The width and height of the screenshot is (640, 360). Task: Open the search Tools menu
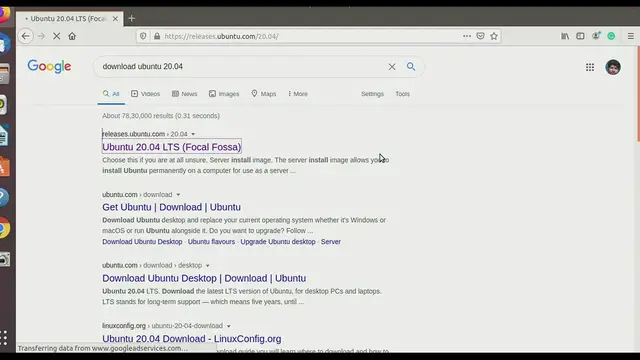(x=402, y=94)
